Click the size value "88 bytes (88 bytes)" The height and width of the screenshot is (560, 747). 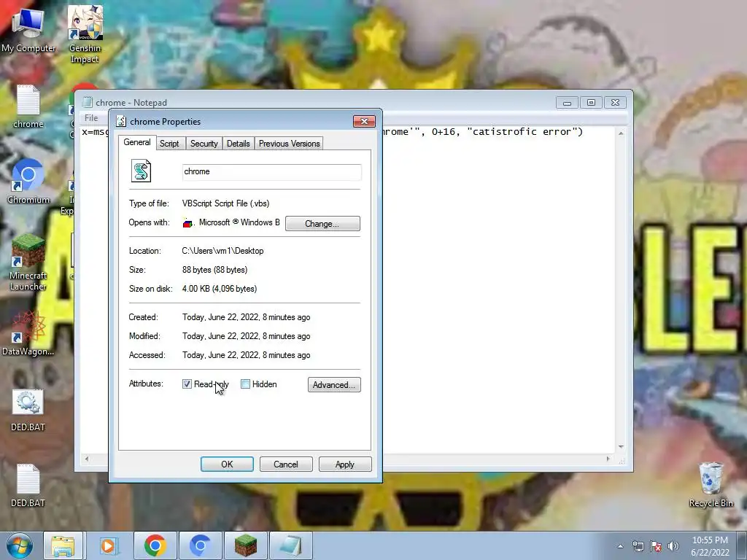point(215,270)
